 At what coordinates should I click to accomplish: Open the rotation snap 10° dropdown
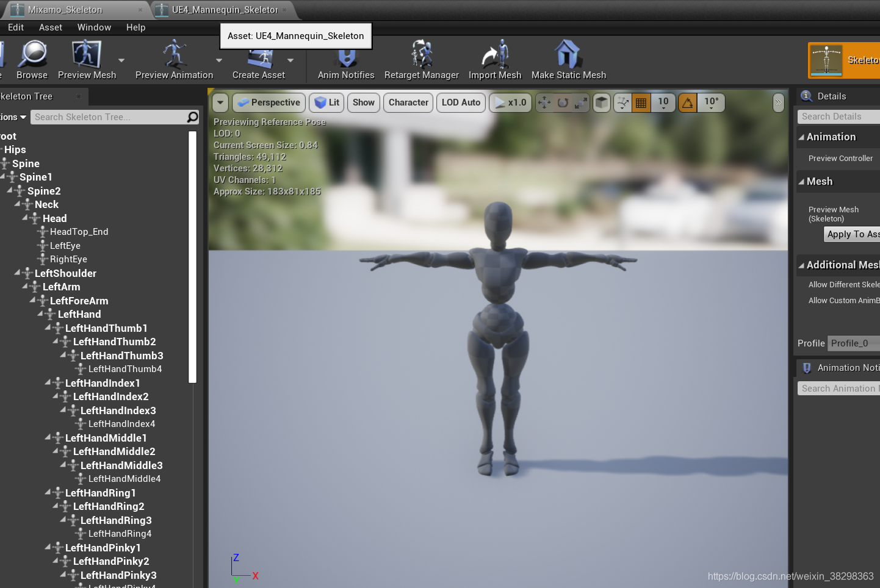click(x=712, y=102)
